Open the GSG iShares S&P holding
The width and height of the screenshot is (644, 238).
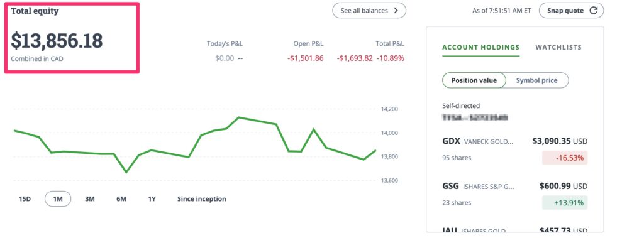pos(514,194)
